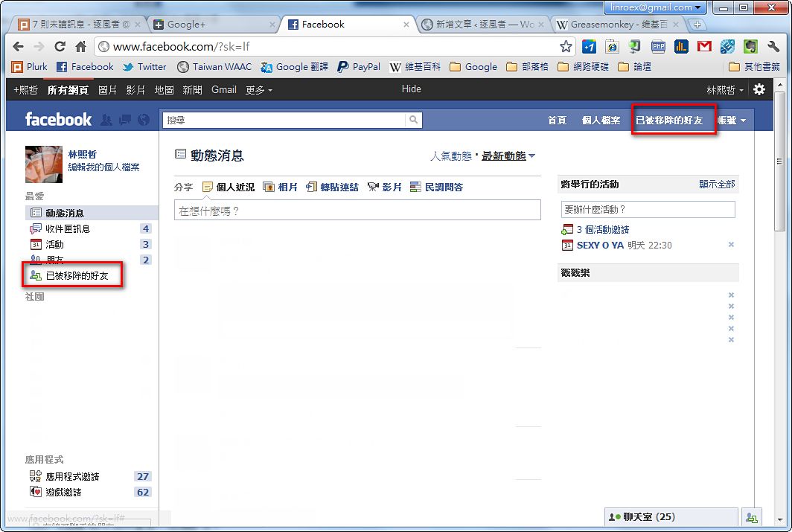Open the 更多 dropdown in Google bar
792x532 pixels.
(258, 90)
